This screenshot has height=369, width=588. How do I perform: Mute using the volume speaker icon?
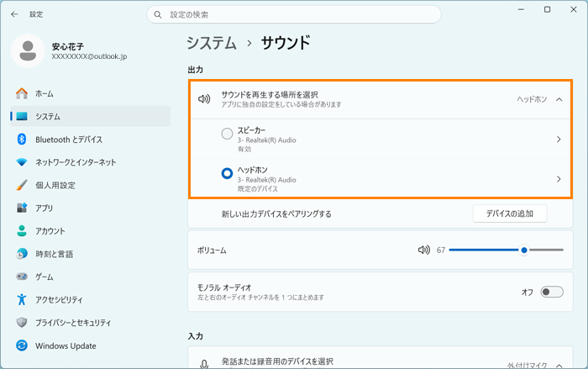(x=423, y=250)
